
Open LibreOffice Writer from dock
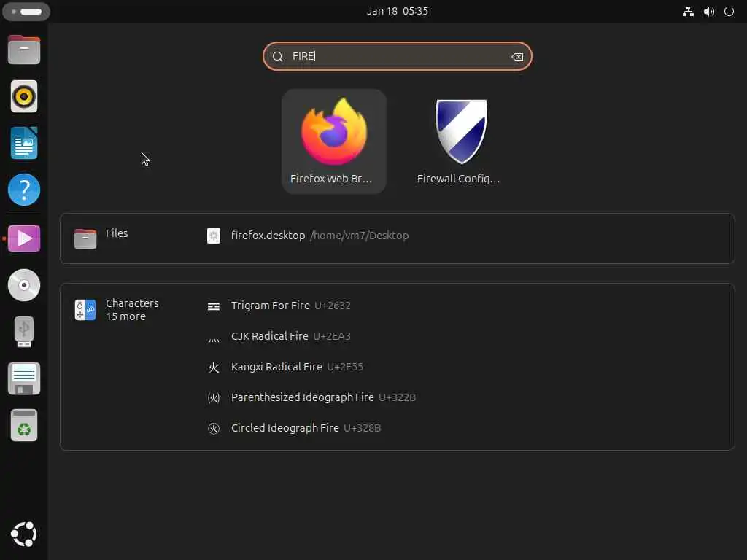tap(24, 143)
